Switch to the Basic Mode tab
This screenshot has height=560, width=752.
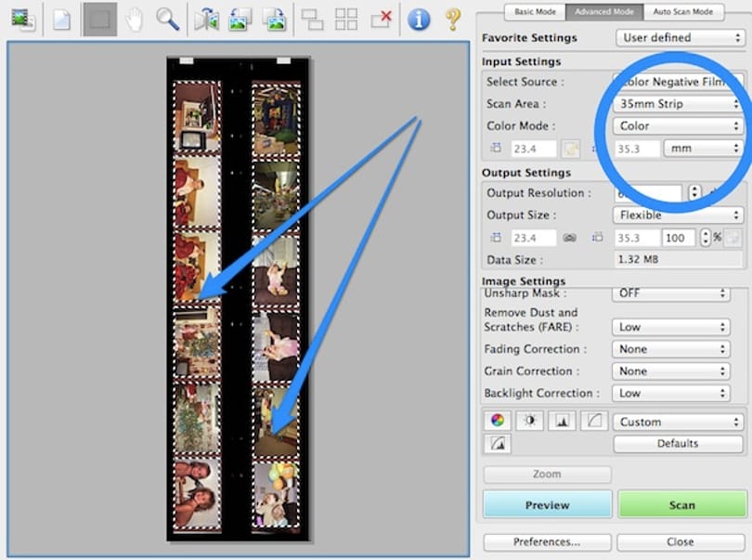[x=536, y=11]
